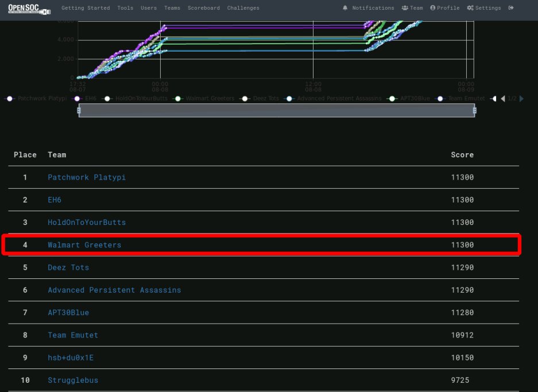Click score 9725 for Strugglebus
Screen dimensions: 538x392
coord(460,381)
